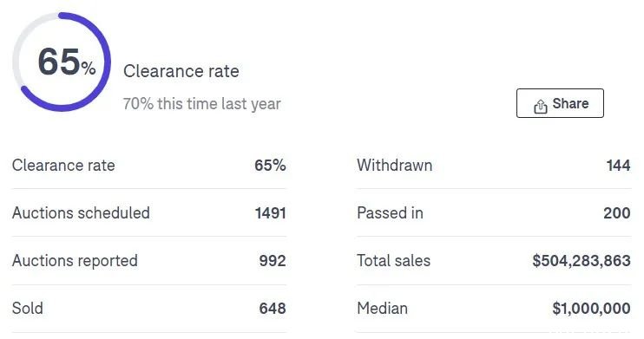Click the Clearance rate table row label
This screenshot has height=339, width=644.
(63, 166)
